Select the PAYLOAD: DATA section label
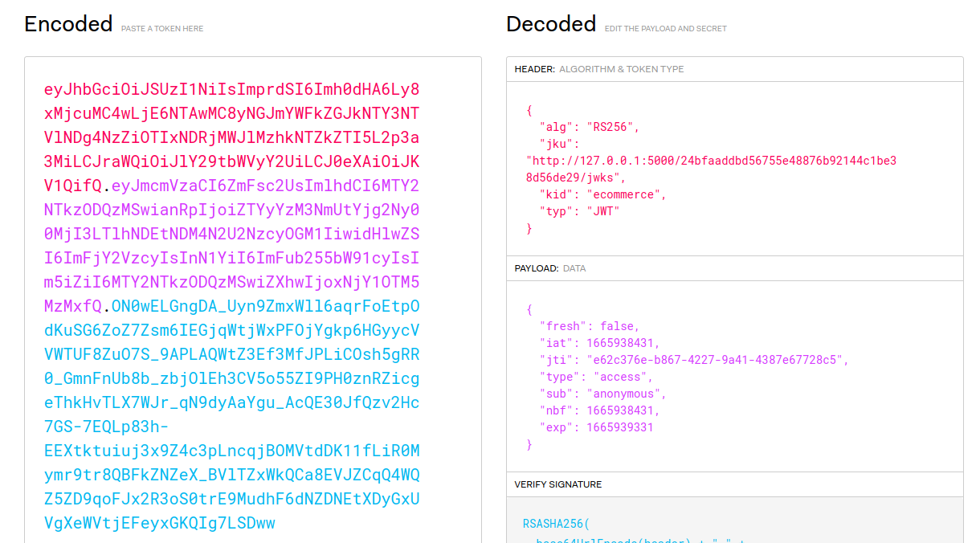 (552, 268)
